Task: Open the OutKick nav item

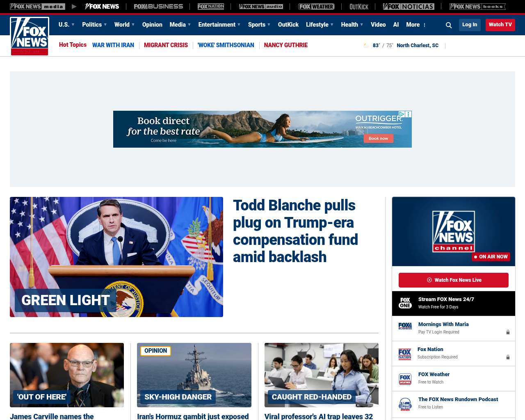Action: click(x=288, y=25)
